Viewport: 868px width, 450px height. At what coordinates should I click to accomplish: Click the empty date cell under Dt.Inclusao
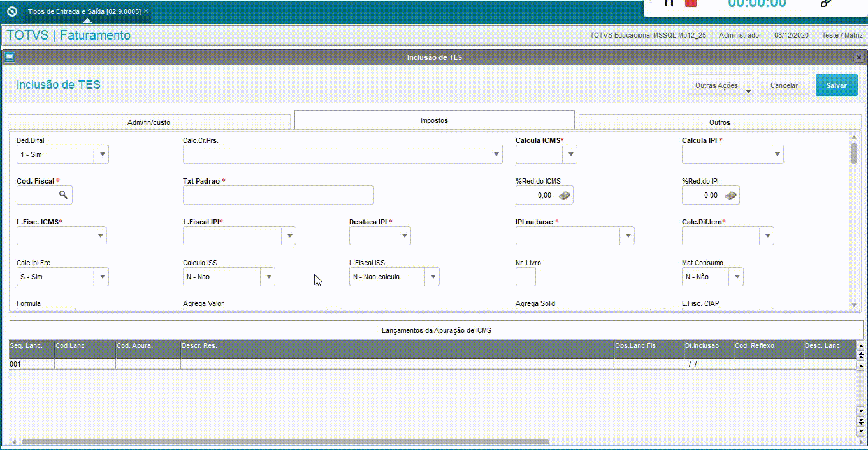click(708, 364)
